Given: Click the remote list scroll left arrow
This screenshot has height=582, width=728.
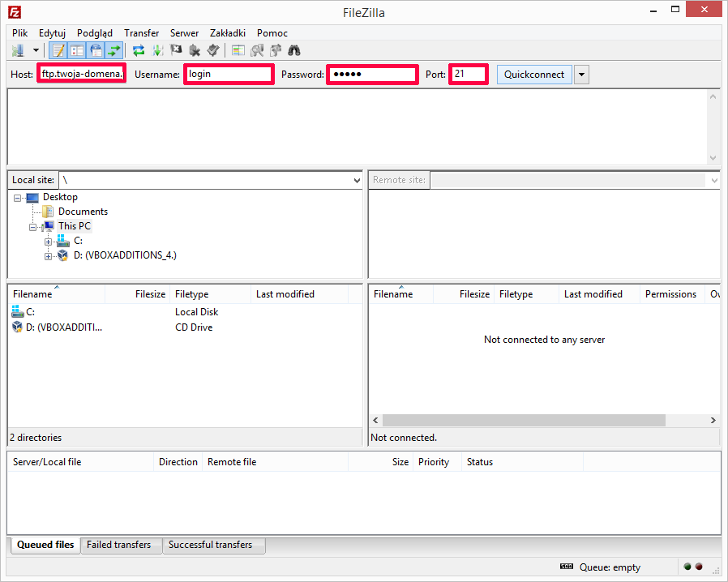Looking at the screenshot, I should pyautogui.click(x=375, y=421).
